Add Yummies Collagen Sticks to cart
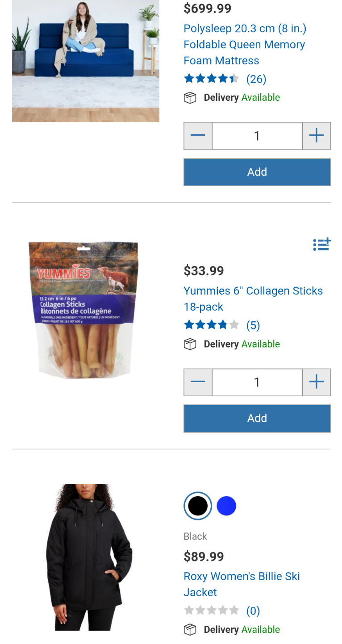Screen dimensions: 342x644 click(257, 418)
